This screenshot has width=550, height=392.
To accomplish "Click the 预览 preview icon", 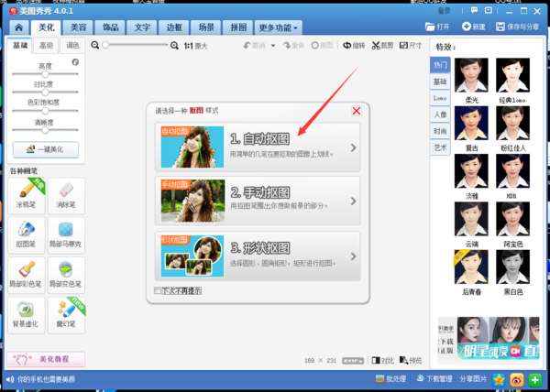I will click(x=411, y=360).
